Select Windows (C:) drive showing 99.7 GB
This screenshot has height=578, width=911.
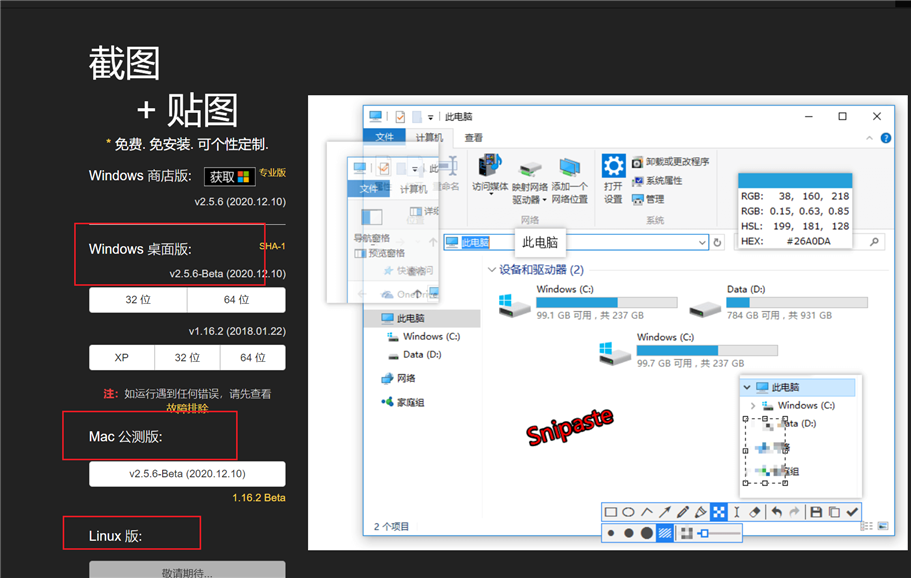click(688, 350)
